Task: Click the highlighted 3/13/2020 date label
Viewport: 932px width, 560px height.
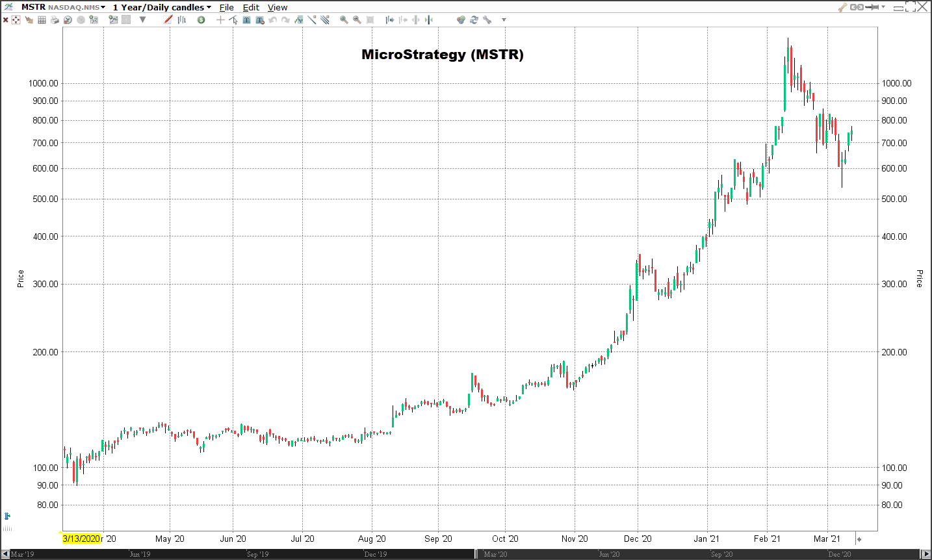Action: coord(81,539)
